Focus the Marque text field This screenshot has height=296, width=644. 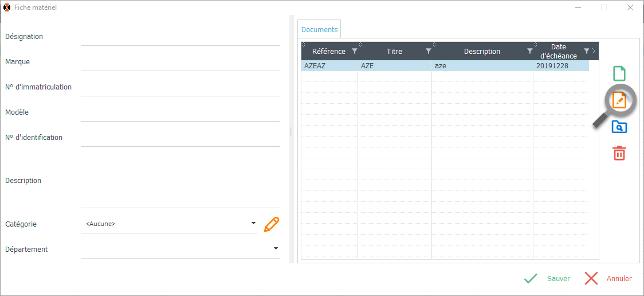click(180, 63)
